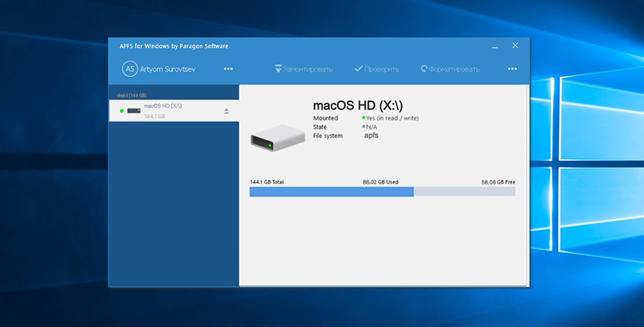
Task: Click the disk usage bar
Action: 383,191
